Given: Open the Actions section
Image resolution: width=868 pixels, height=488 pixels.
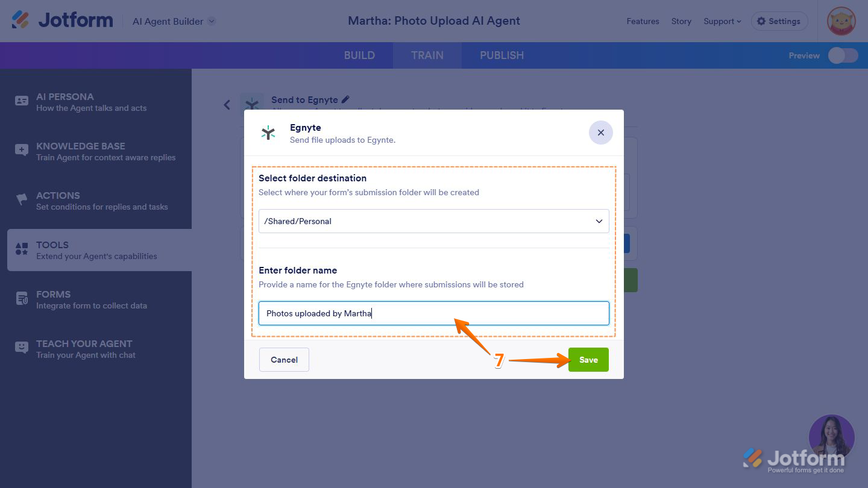Looking at the screenshot, I should (x=96, y=201).
